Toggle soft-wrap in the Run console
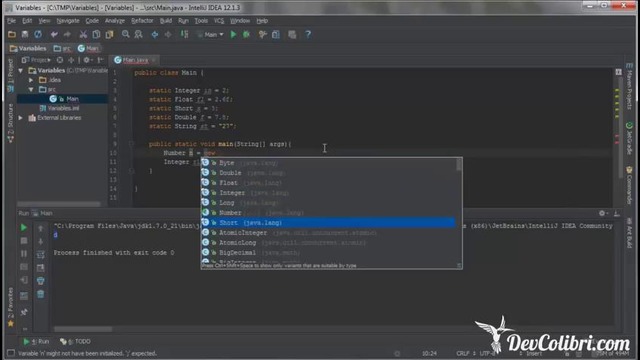The image size is (640, 360). click(40, 255)
